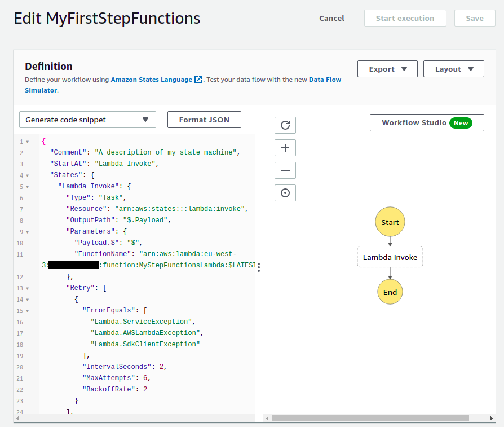
Task: Select the End node in the graph
Action: click(x=390, y=292)
